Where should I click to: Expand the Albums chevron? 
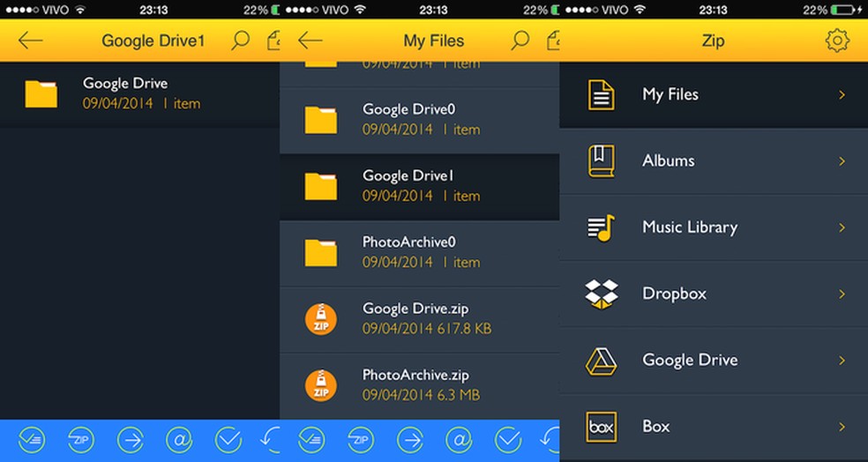tap(842, 161)
